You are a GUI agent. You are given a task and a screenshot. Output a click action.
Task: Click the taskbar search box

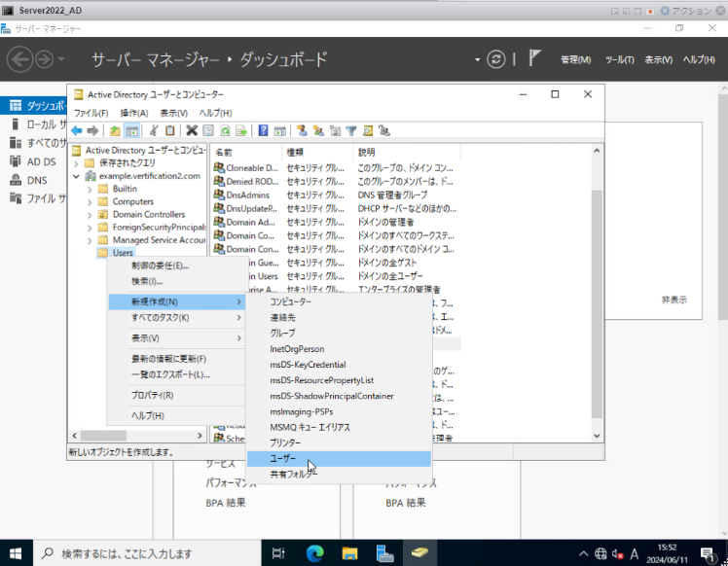[147, 553]
